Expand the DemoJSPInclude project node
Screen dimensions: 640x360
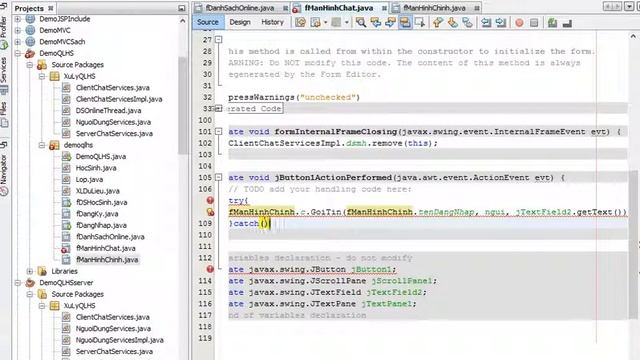click(x=18, y=19)
